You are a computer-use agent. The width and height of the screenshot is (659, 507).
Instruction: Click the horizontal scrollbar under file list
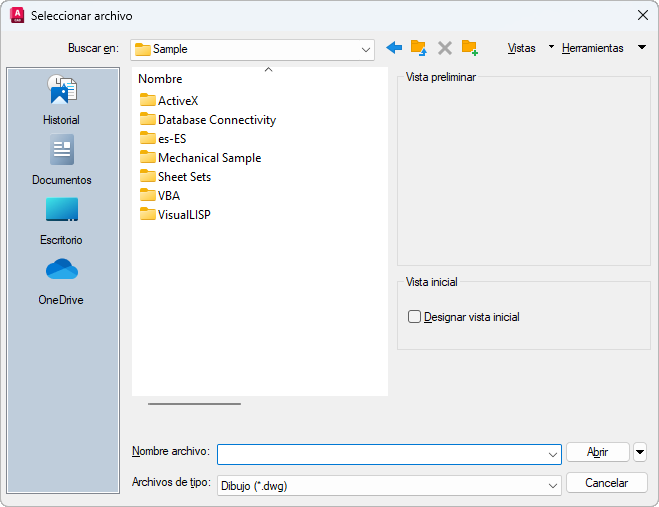click(x=195, y=404)
